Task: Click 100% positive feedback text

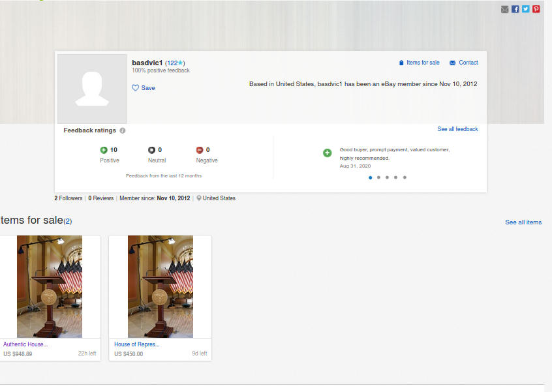Action: point(161,70)
